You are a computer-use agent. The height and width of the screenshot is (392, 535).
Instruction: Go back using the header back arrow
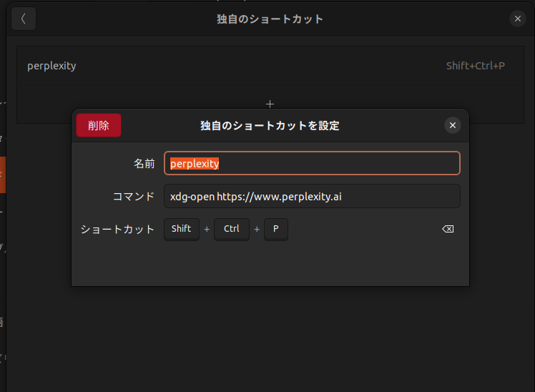click(24, 19)
